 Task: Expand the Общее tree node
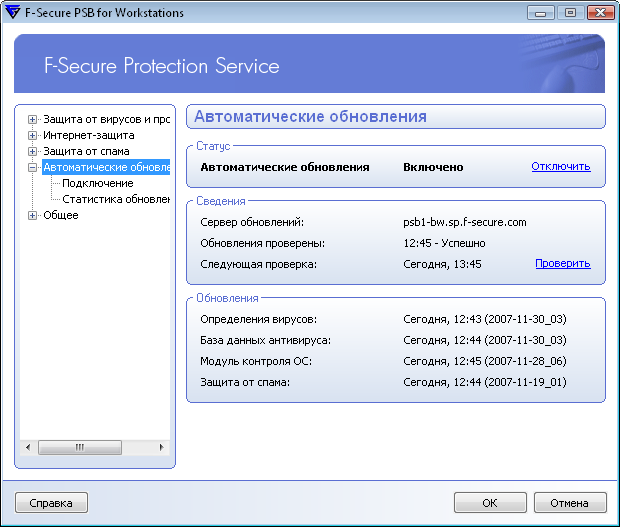click(32, 215)
